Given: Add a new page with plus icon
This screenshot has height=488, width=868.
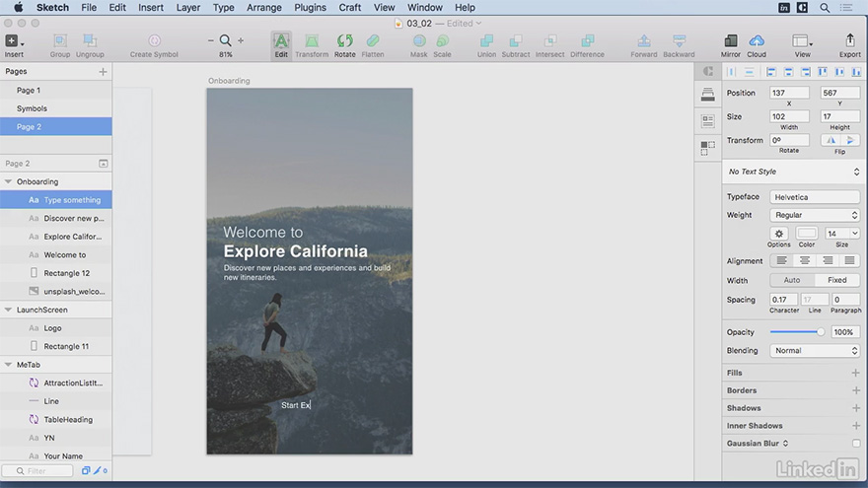Looking at the screenshot, I should point(103,71).
